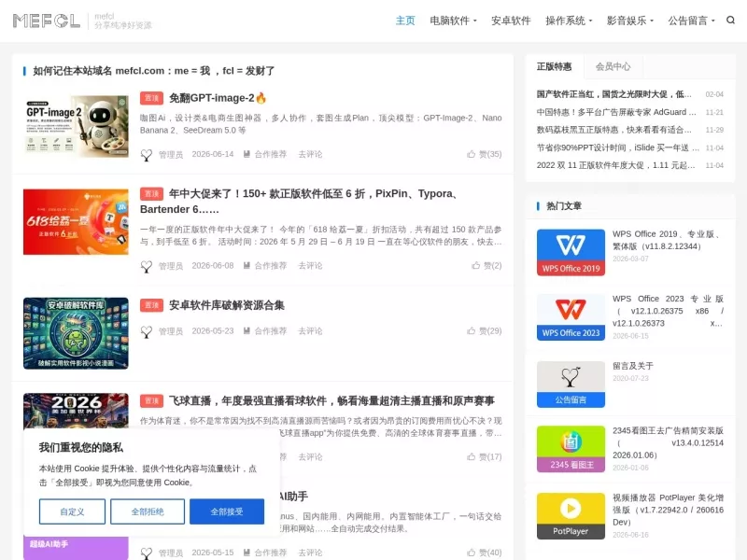The width and height of the screenshot is (747, 560).
Task: Open WPS Office 2019 icon thumbnail
Action: point(571,252)
